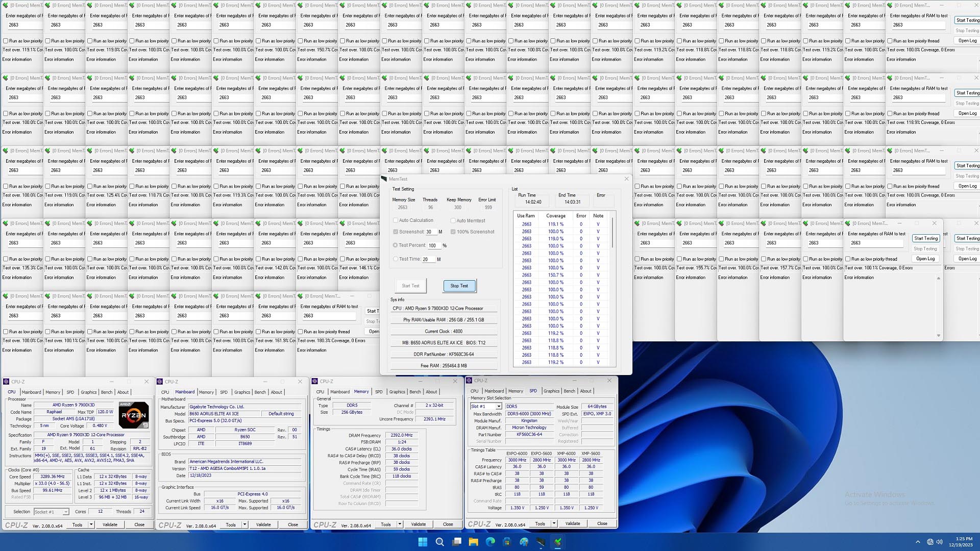Click the Test Percent input field
This screenshot has width=980, height=551.
tap(434, 245)
